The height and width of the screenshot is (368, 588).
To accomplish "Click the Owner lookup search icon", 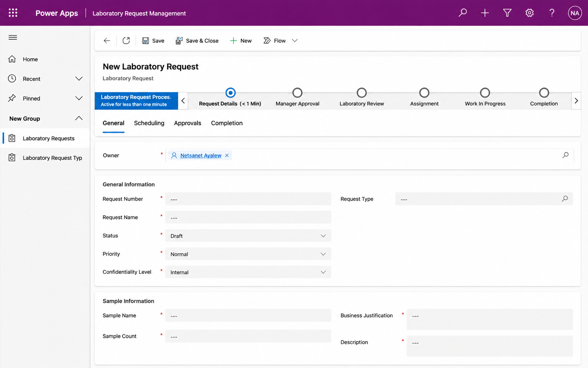I will (565, 155).
